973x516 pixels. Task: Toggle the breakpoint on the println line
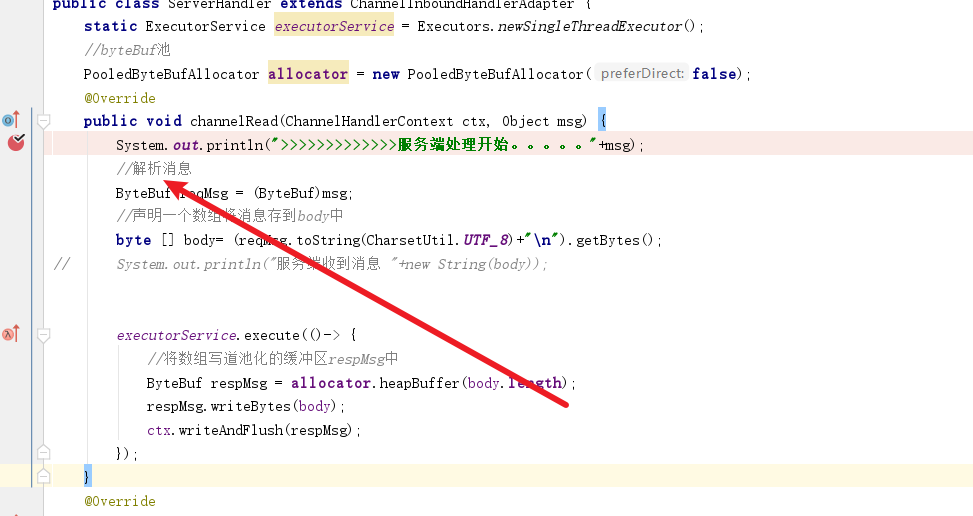(x=16, y=143)
